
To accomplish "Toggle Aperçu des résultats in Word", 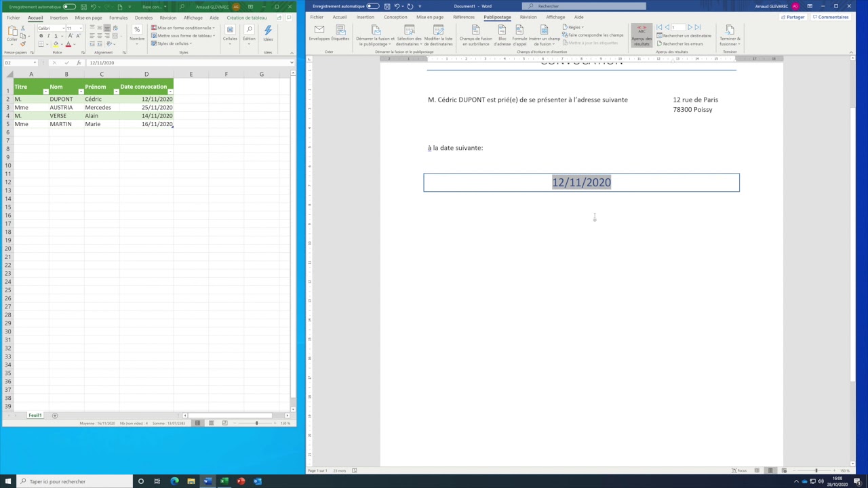I will tap(642, 35).
